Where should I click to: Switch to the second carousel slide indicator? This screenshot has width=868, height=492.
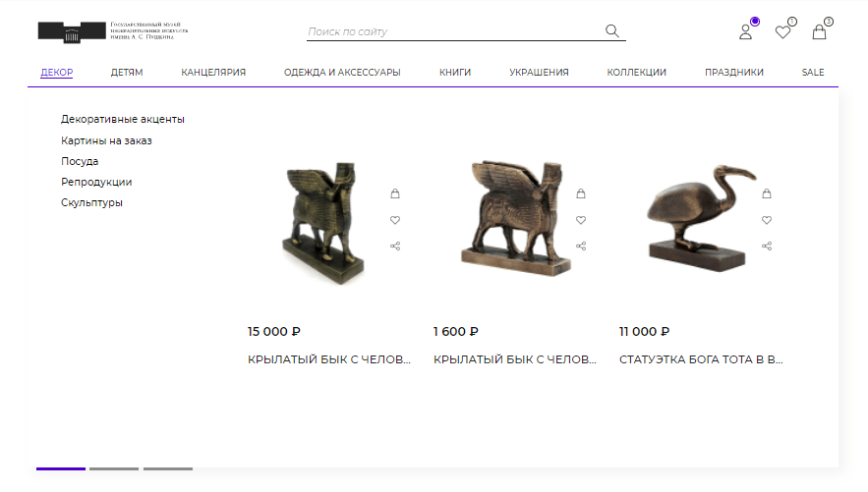(x=114, y=468)
